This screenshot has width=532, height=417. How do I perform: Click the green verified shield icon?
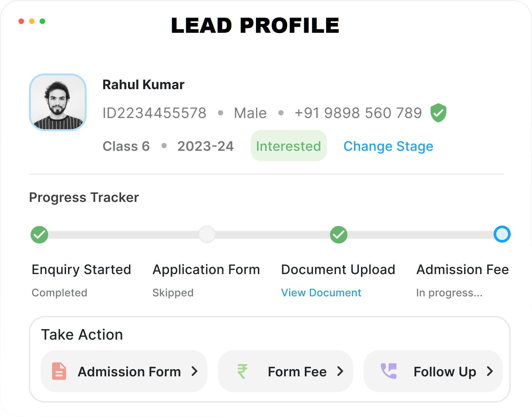438,113
